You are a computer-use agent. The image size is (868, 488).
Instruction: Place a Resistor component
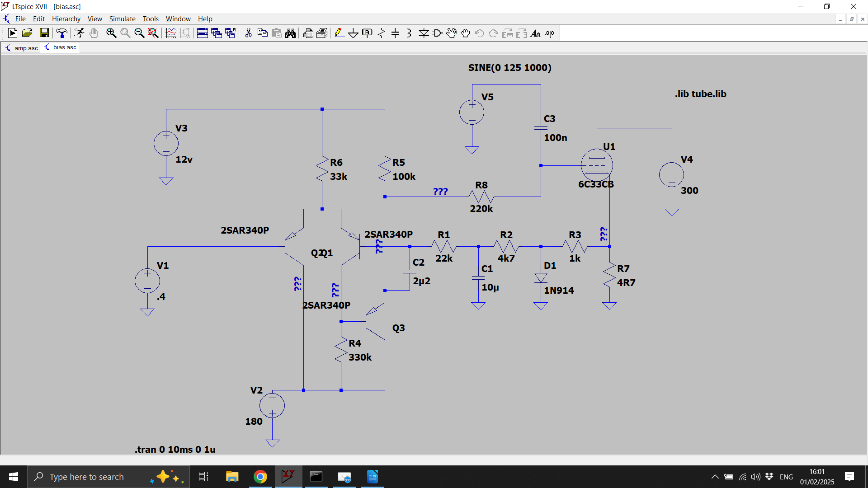coord(382,33)
